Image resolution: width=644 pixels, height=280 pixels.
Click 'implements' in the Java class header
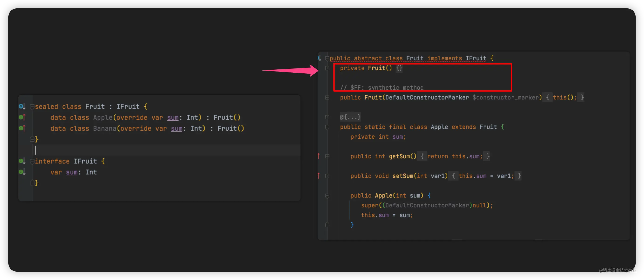tap(445, 58)
